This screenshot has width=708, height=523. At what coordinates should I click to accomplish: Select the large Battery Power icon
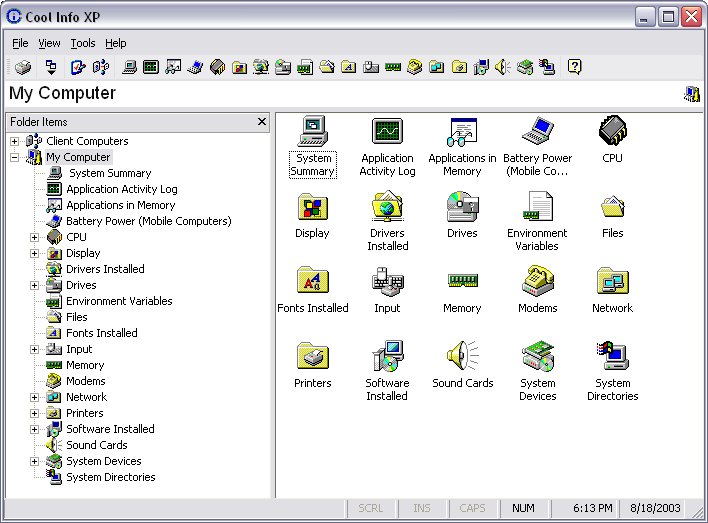coord(537,131)
